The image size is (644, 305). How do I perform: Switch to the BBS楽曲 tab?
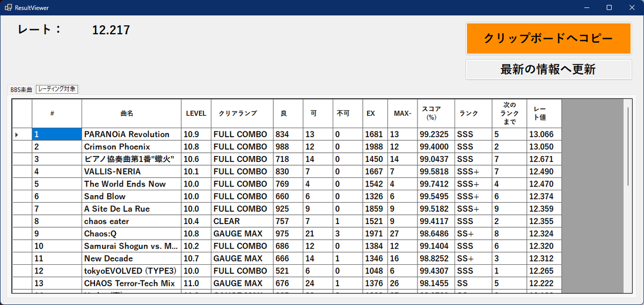(x=21, y=90)
